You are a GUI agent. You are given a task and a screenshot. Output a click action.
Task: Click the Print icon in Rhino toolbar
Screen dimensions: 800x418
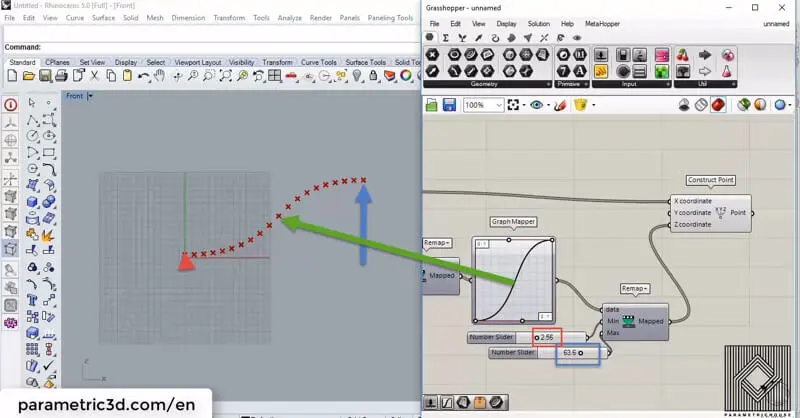pyautogui.click(x=60, y=76)
